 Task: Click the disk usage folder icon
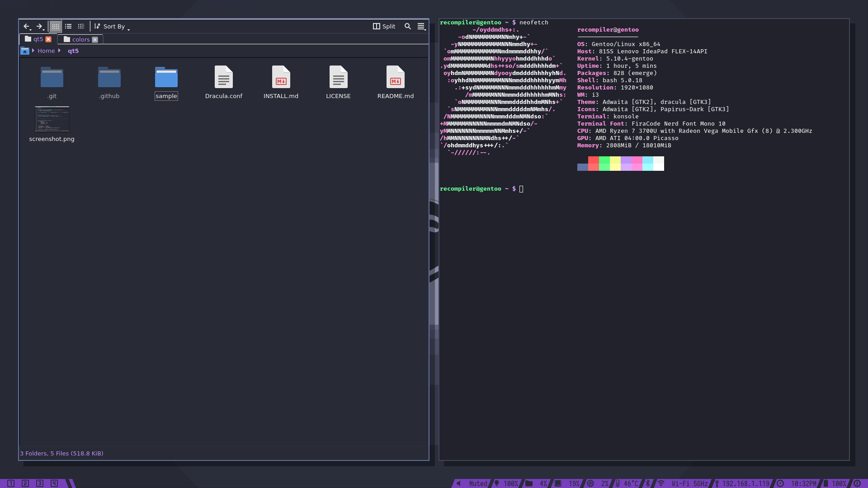[x=529, y=483]
